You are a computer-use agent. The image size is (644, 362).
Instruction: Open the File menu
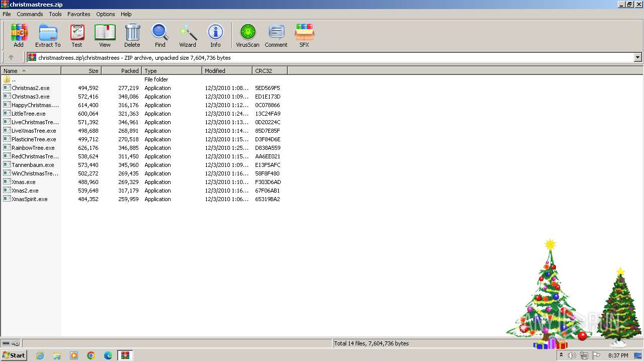7,14
